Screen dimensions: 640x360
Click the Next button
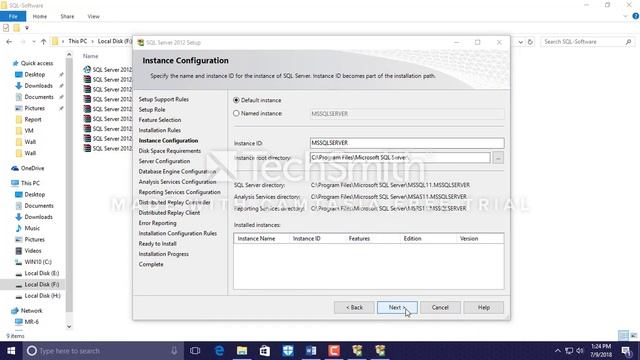point(397,307)
